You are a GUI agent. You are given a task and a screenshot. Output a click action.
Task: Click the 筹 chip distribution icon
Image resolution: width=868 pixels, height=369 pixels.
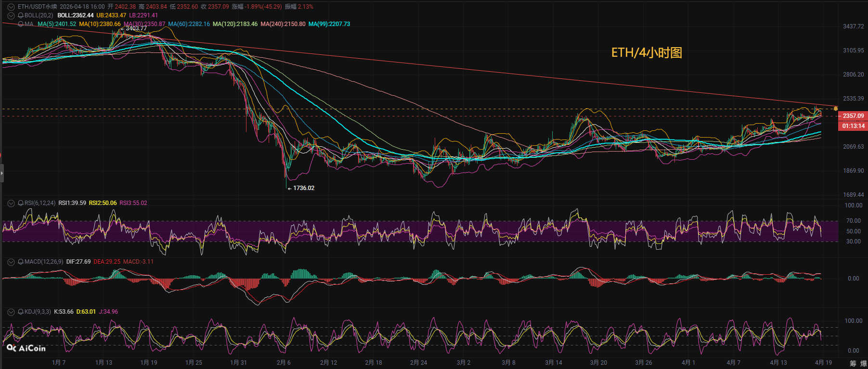tap(853, 363)
